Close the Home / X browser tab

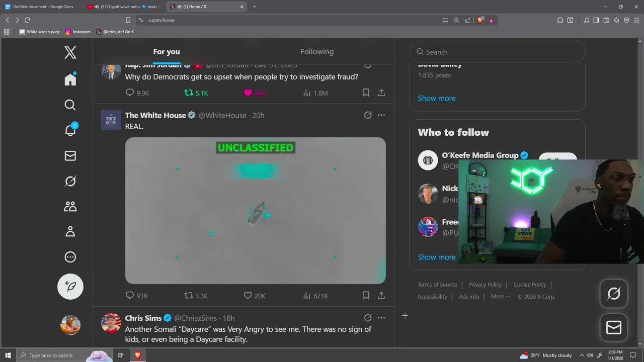point(242,7)
